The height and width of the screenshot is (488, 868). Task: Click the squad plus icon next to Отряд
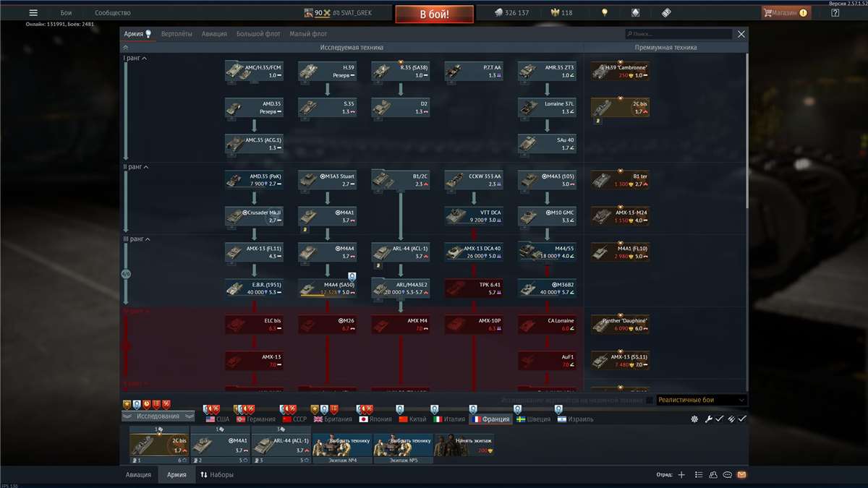(x=681, y=475)
